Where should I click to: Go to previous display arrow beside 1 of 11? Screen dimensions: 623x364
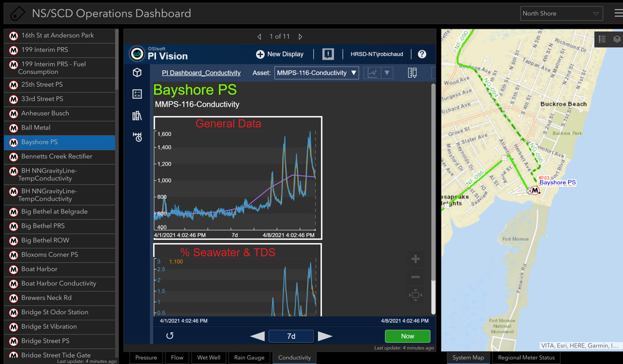[x=260, y=36]
